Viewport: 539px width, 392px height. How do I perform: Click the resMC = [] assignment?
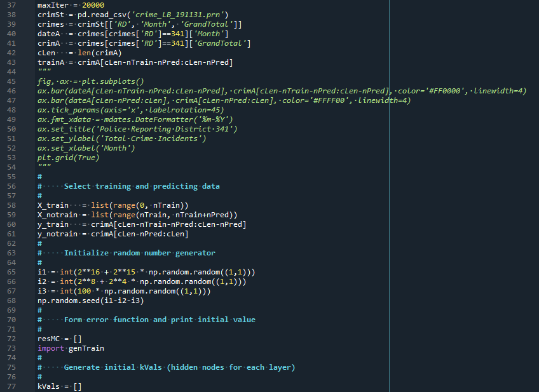point(60,339)
